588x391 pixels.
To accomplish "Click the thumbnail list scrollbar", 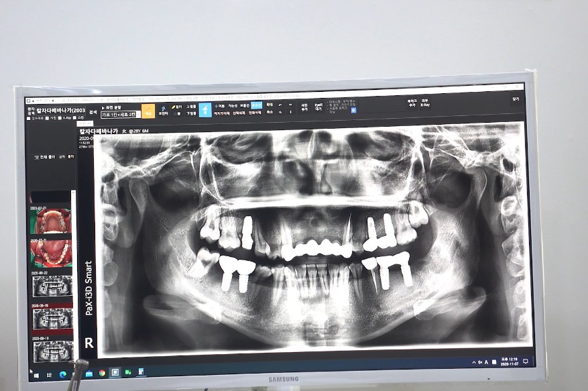I will (x=74, y=276).
